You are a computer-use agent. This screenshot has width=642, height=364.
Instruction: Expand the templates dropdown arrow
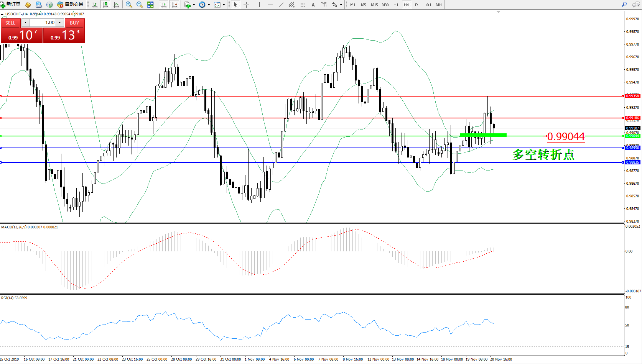pyautogui.click(x=224, y=5)
